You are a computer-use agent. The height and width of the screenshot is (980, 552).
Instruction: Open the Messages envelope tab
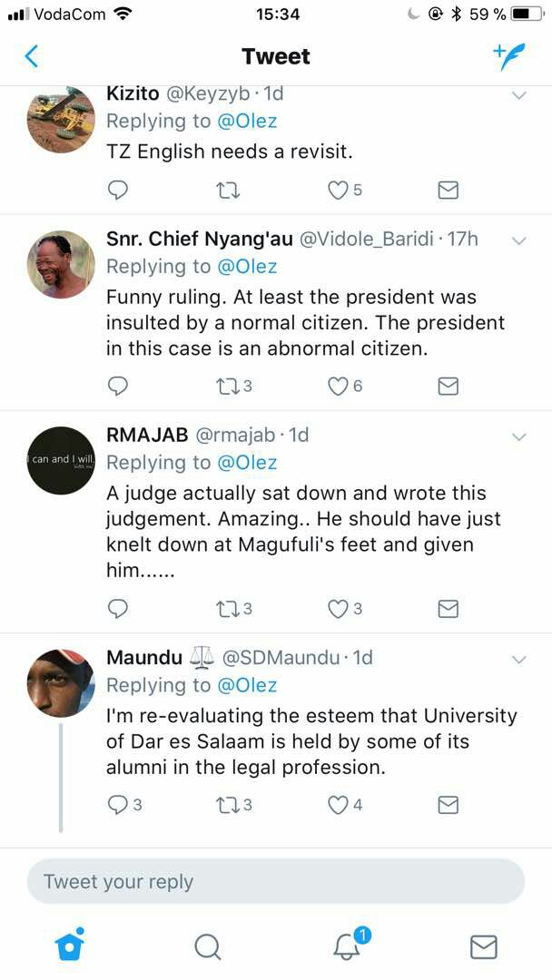[x=483, y=946]
